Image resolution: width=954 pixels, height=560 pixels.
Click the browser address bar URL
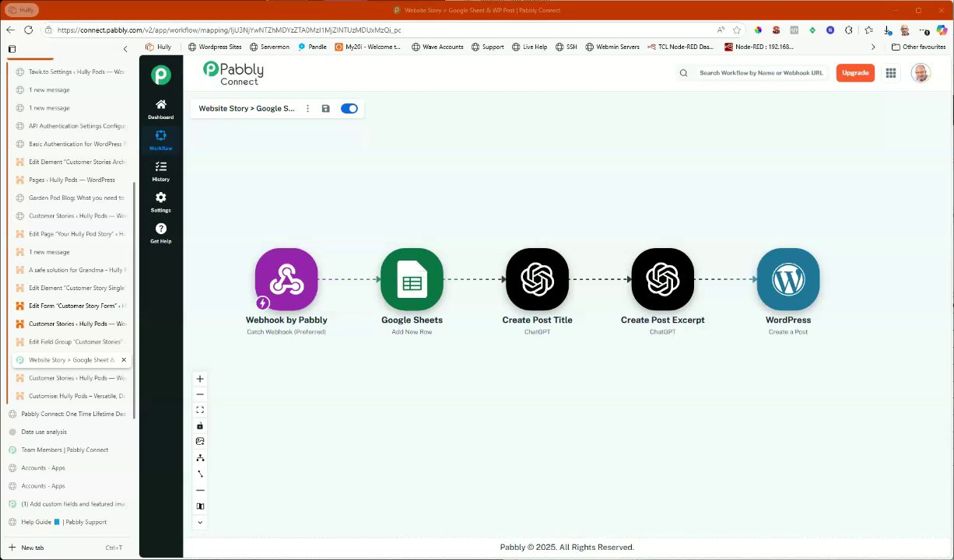tap(230, 30)
